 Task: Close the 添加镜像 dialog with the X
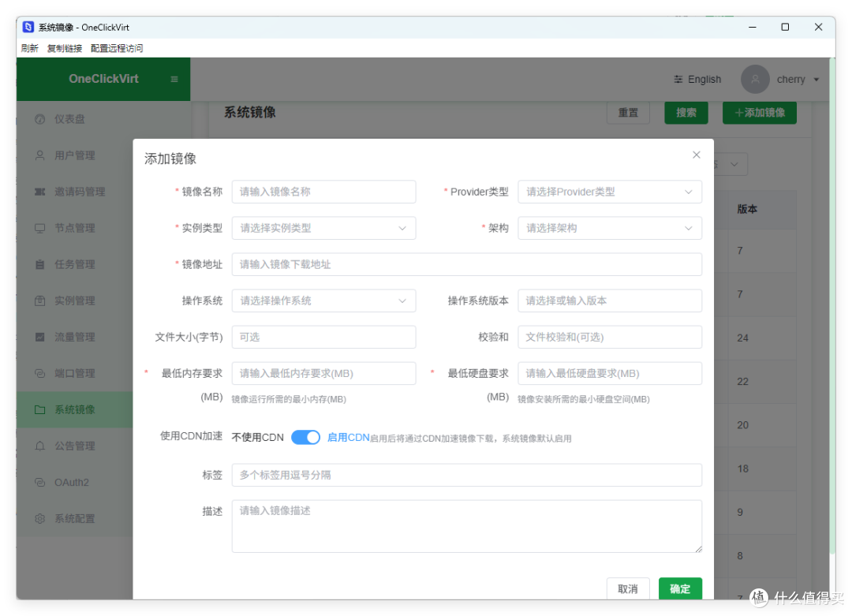pos(696,155)
